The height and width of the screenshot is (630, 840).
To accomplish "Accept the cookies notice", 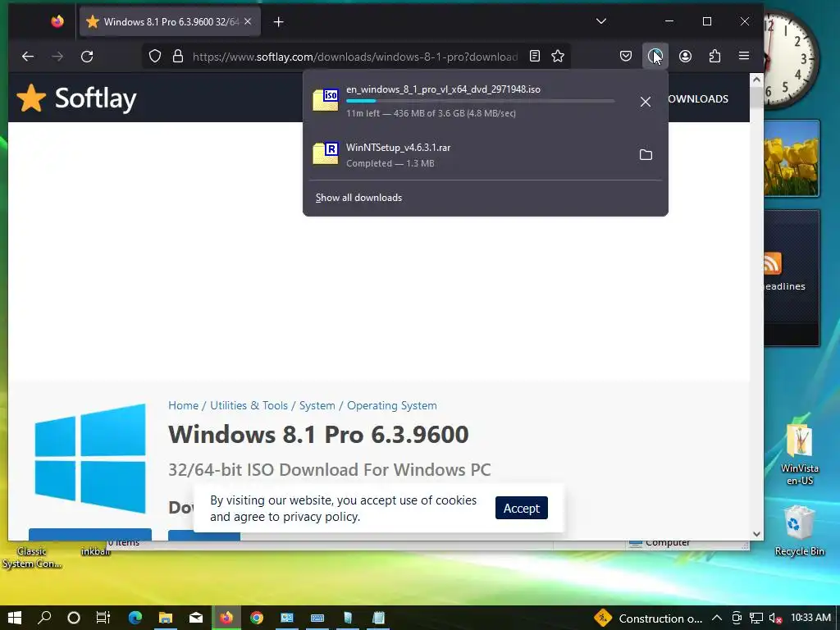I will click(521, 508).
